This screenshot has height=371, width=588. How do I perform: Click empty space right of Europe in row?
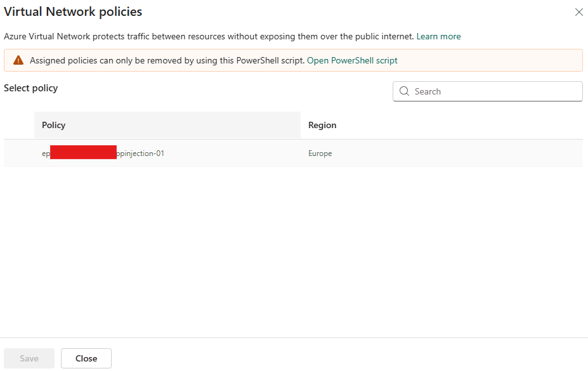click(457, 153)
